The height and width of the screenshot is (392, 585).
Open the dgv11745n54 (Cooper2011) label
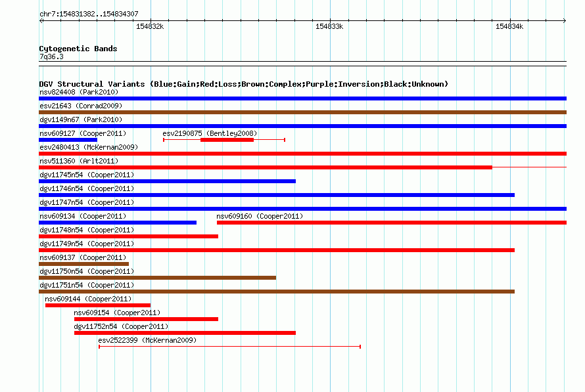coord(87,175)
